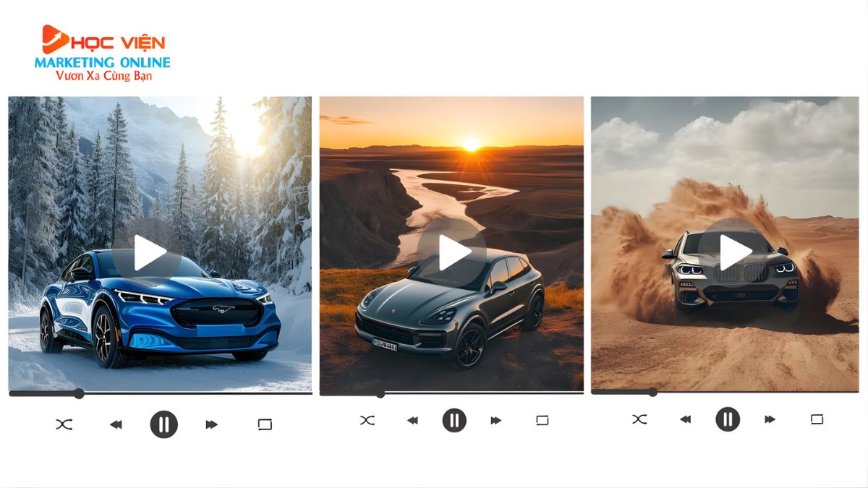Click the progress handle of the Mustang video

point(79,393)
